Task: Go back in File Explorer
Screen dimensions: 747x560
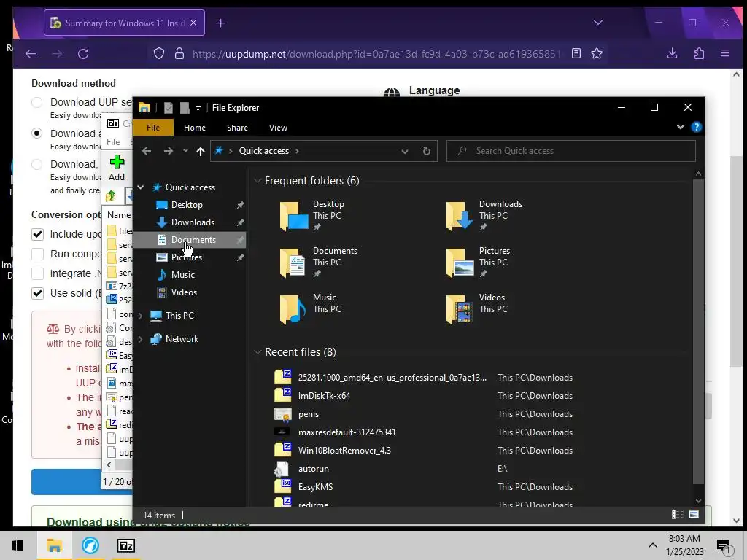Action: click(x=147, y=151)
